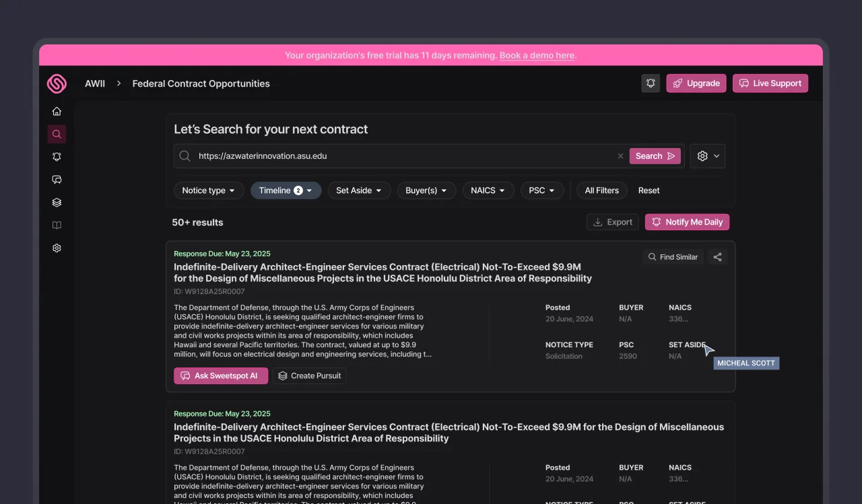The height and width of the screenshot is (504, 862).
Task: Select the Search sidebar icon
Action: click(57, 134)
